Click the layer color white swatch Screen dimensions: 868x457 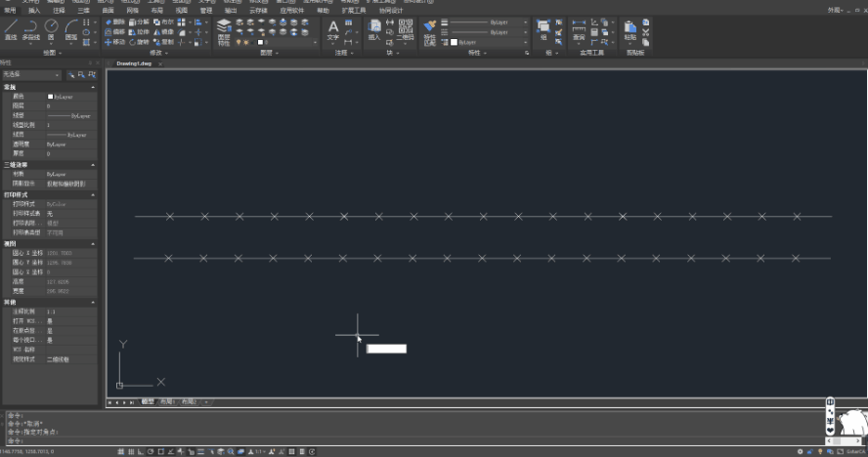261,43
